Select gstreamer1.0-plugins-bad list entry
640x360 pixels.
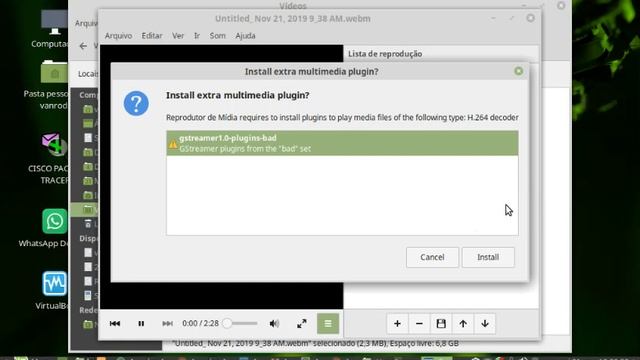click(x=342, y=143)
